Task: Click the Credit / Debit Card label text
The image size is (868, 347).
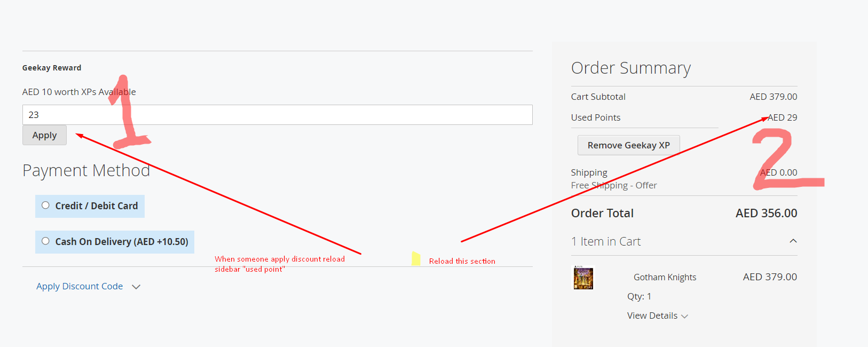Action: coord(97,206)
